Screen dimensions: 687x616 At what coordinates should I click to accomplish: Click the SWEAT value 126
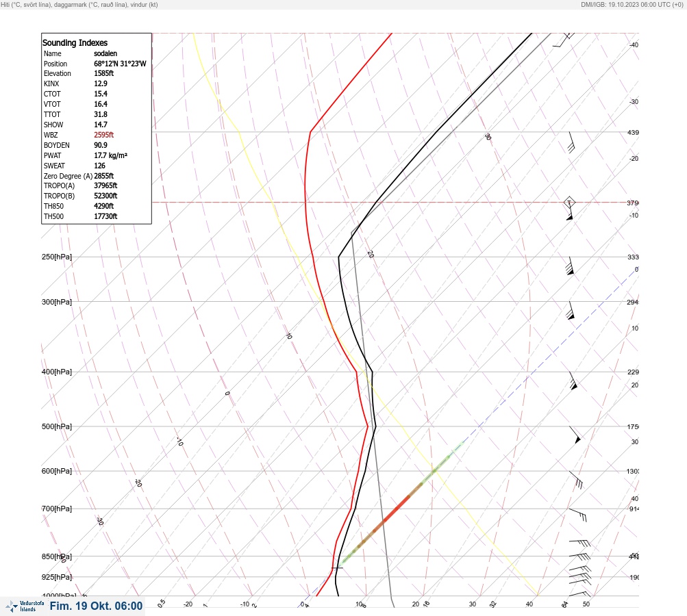99,166
